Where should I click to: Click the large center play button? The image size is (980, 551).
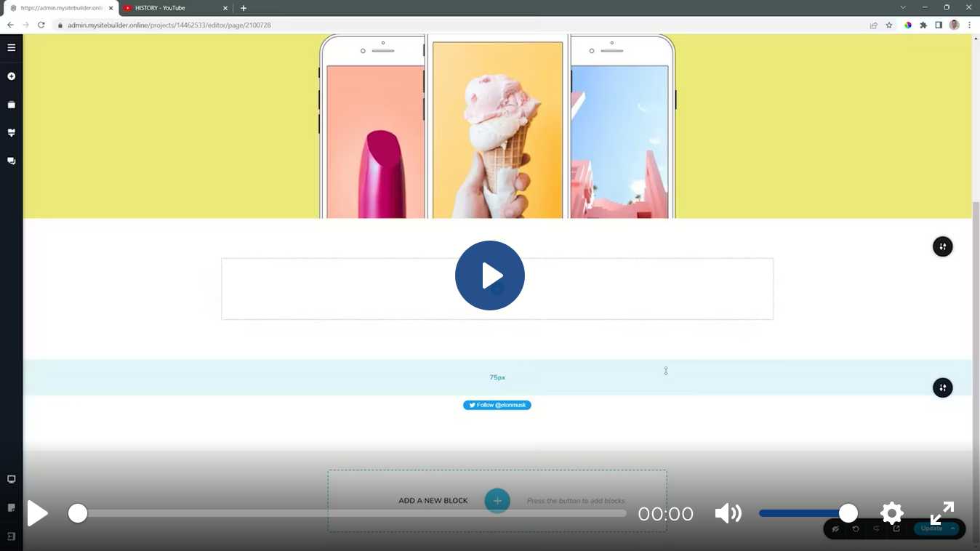coord(490,275)
